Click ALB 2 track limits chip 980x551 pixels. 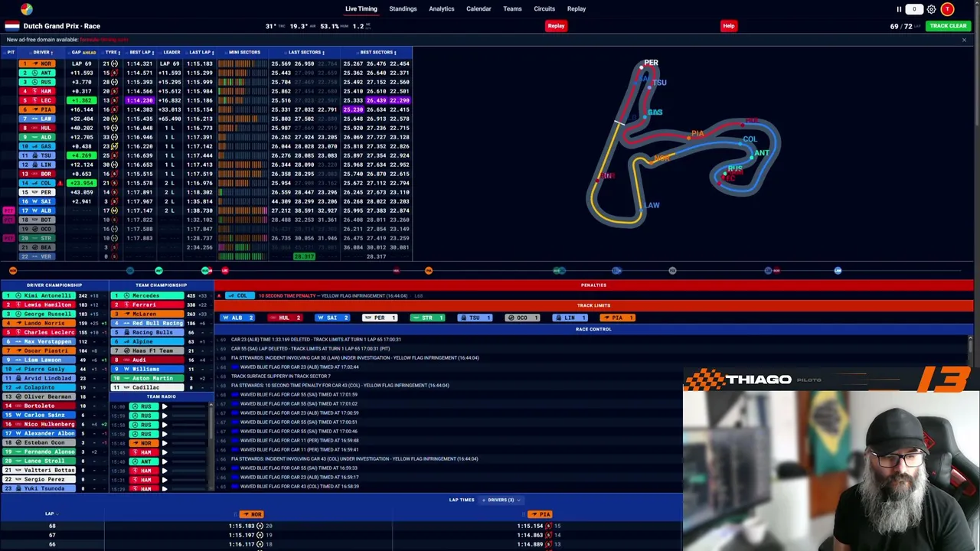(237, 318)
